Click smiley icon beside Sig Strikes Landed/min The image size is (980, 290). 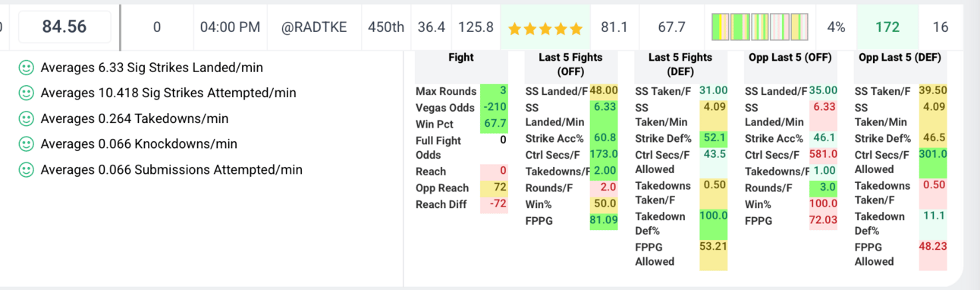(x=26, y=68)
